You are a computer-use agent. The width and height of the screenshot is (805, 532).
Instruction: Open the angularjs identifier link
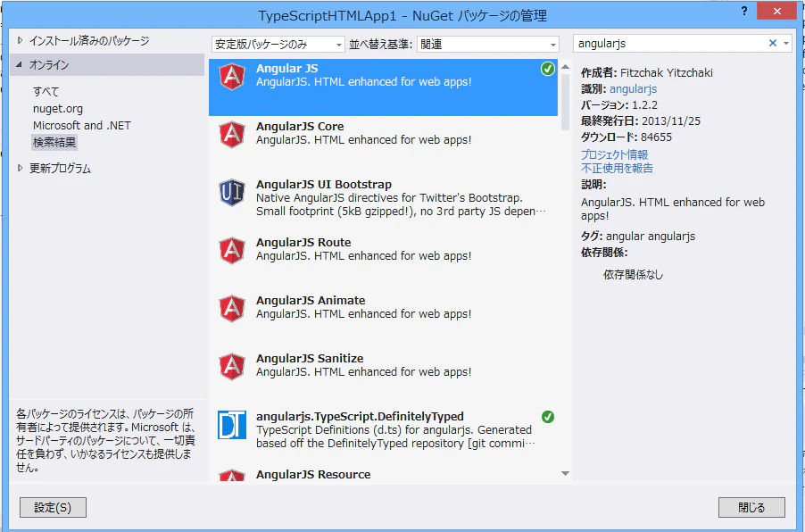pyautogui.click(x=633, y=89)
